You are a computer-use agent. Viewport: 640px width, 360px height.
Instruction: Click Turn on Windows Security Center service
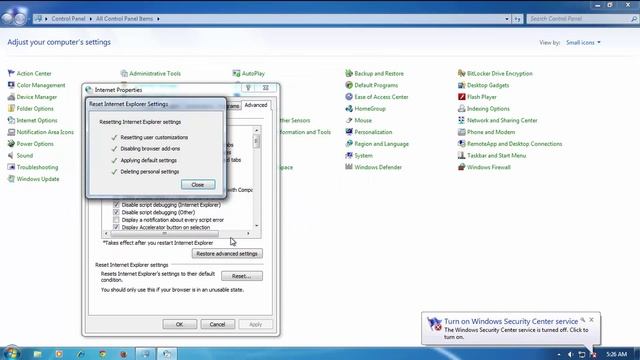511,321
